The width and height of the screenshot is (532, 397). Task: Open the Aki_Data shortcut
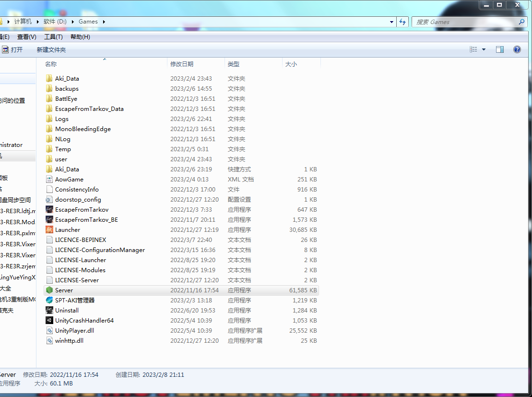pyautogui.click(x=67, y=169)
